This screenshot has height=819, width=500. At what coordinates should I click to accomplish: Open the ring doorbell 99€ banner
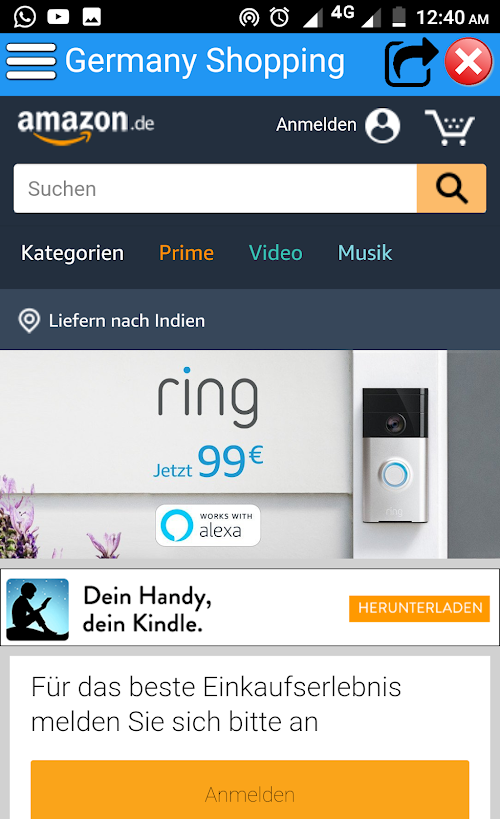click(250, 454)
